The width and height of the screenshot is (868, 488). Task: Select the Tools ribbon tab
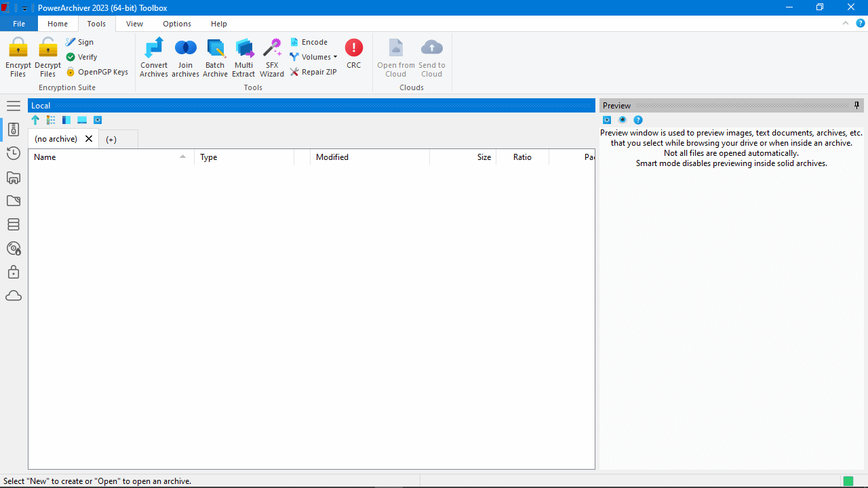tap(96, 24)
